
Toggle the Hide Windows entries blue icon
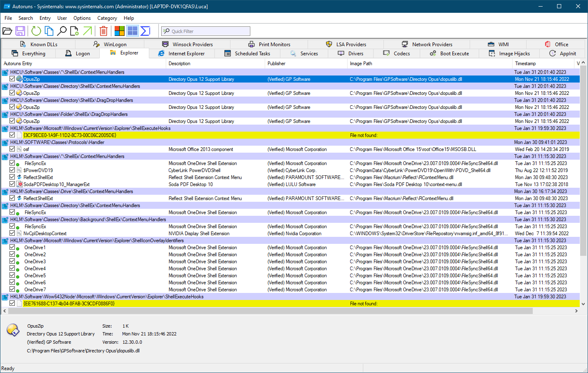[132, 31]
